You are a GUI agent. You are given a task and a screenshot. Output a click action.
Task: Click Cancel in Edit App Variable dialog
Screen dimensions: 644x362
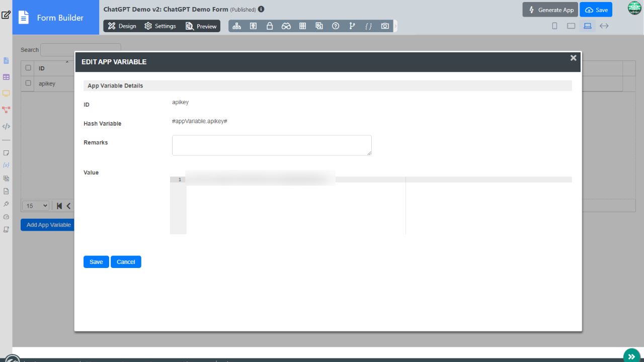pyautogui.click(x=126, y=262)
